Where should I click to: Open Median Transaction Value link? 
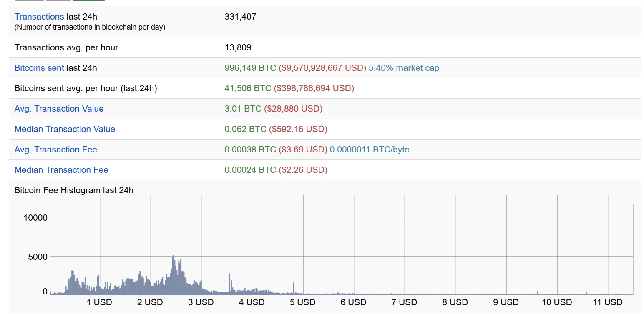point(65,129)
